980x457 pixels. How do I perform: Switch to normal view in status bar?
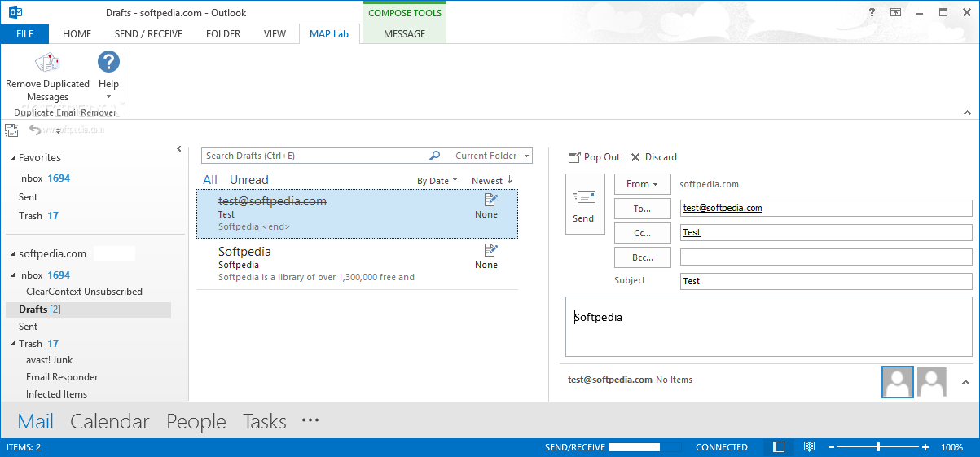point(779,447)
